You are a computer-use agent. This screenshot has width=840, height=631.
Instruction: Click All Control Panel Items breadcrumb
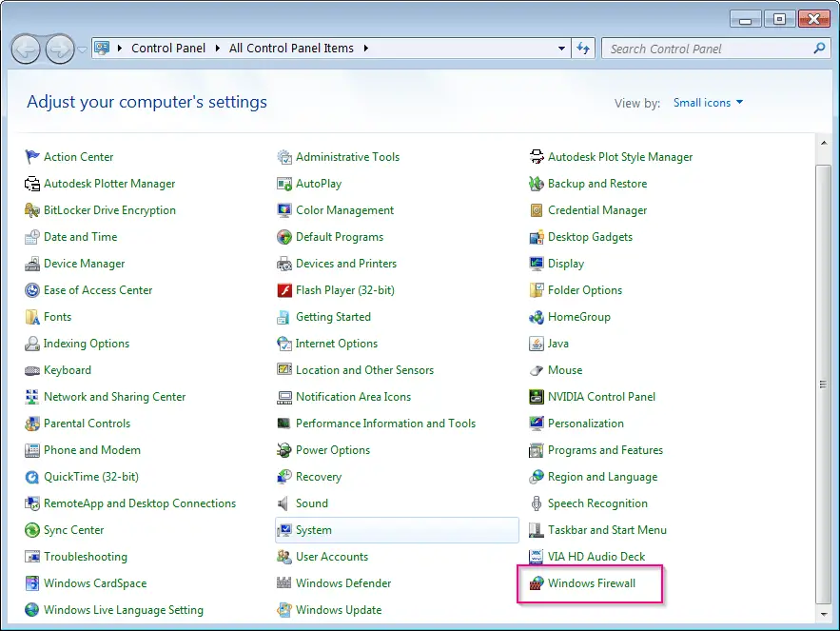[291, 49]
